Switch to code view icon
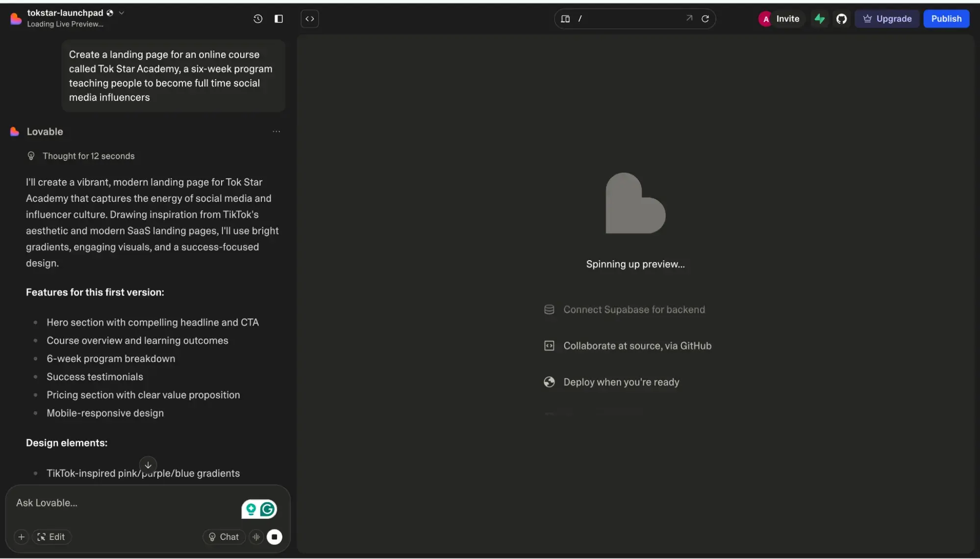The image size is (980, 559). (x=310, y=19)
